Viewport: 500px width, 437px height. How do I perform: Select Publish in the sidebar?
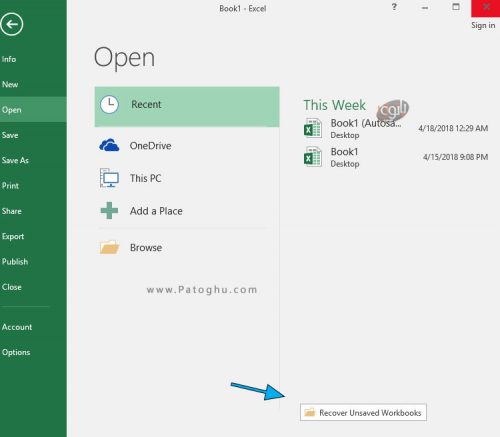[15, 262]
